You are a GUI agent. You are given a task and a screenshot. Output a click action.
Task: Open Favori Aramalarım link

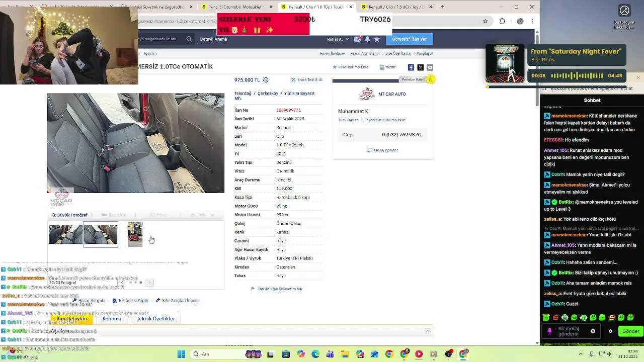pos(365,53)
